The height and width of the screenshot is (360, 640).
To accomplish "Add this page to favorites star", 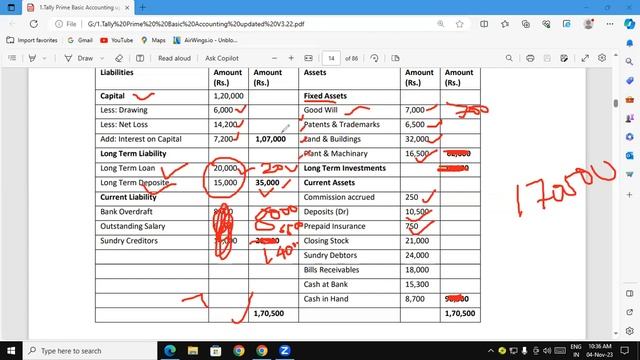I will tap(460, 24).
